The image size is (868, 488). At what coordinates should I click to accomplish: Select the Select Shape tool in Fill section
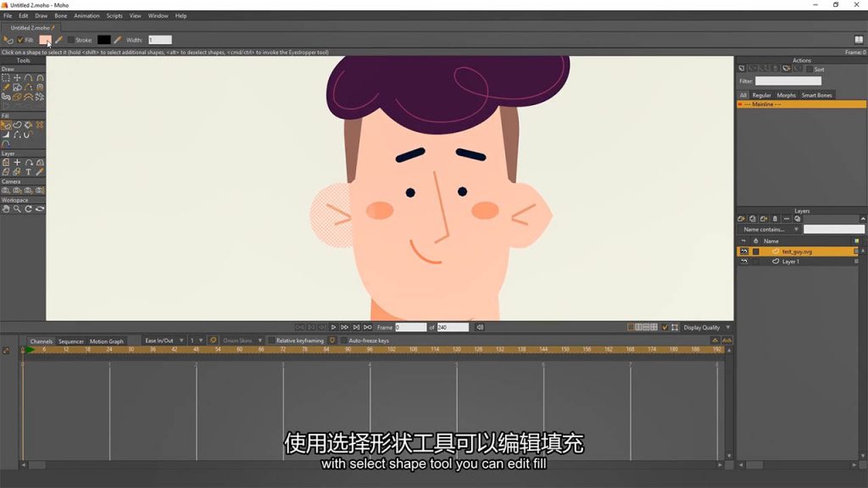(x=6, y=125)
